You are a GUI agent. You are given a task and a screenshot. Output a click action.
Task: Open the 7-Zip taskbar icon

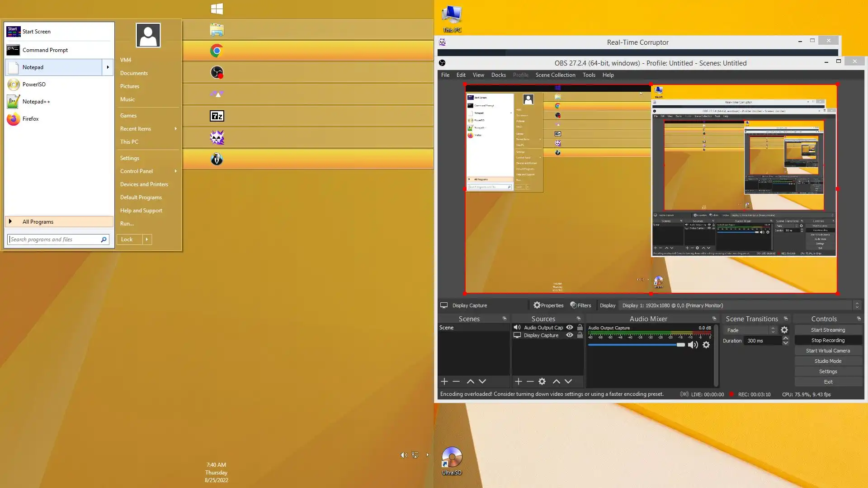pos(217,116)
